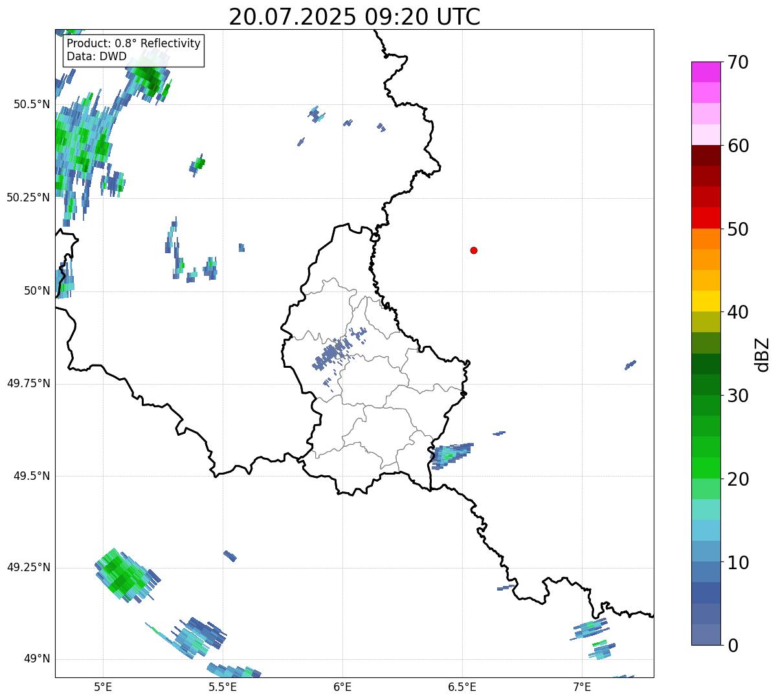Click the colorbar tick label "30"
The image size is (778, 700).
738,396
